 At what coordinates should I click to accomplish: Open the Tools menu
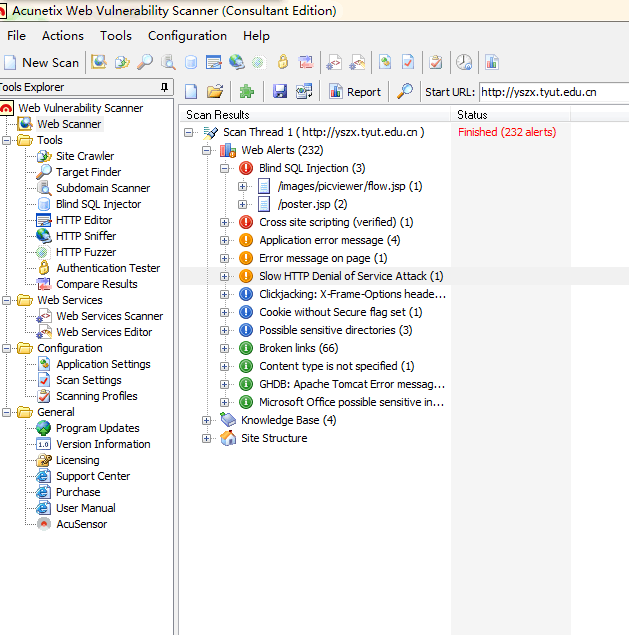[116, 36]
